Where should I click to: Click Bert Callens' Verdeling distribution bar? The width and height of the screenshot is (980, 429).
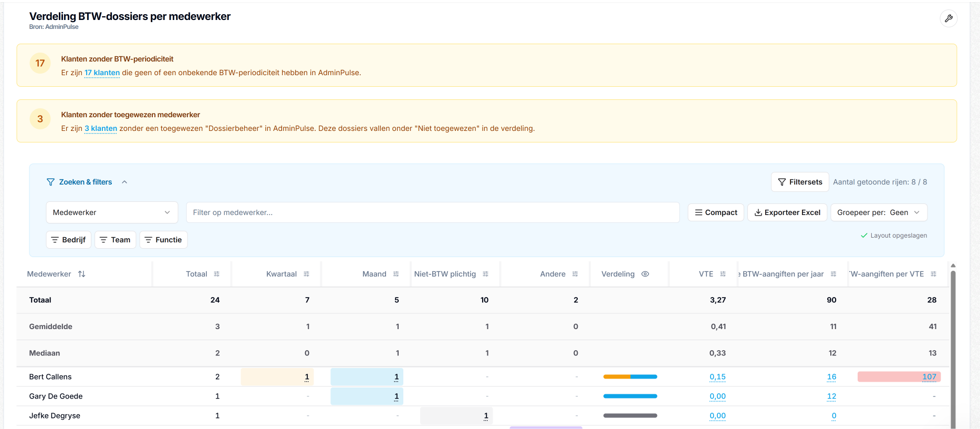coord(630,376)
